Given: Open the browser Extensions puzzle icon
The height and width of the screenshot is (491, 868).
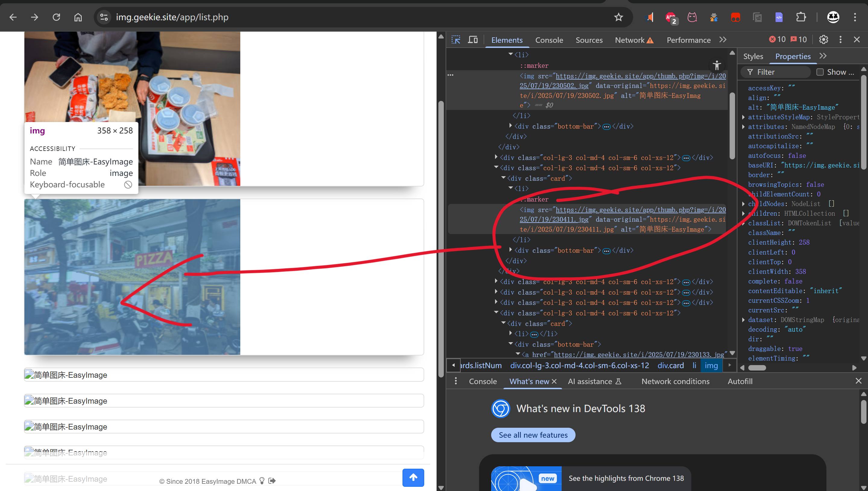Looking at the screenshot, I should point(801,17).
